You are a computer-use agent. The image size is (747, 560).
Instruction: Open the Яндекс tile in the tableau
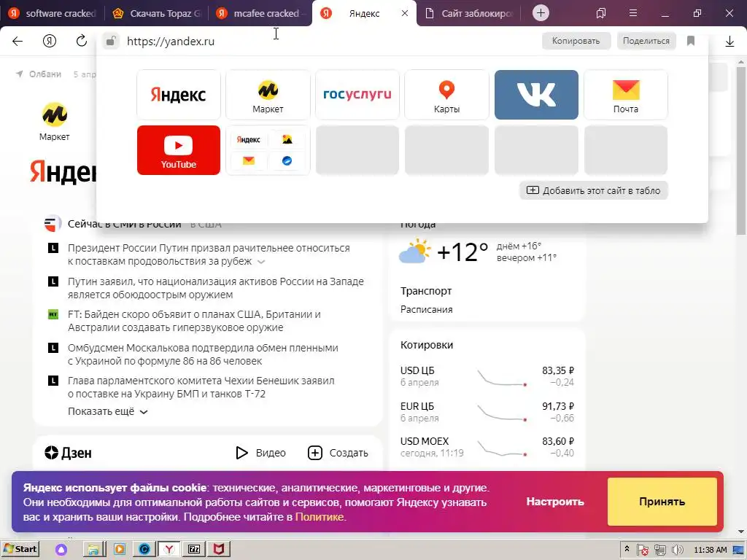[179, 95]
